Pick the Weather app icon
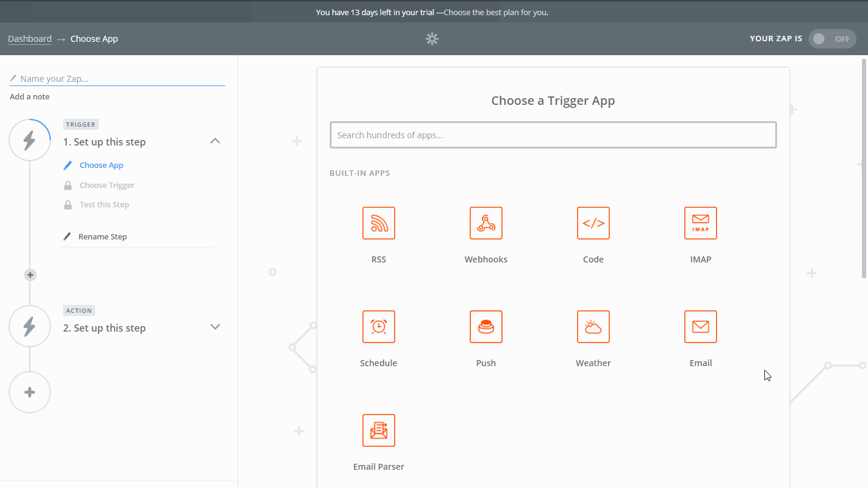This screenshot has height=488, width=868. (x=593, y=327)
